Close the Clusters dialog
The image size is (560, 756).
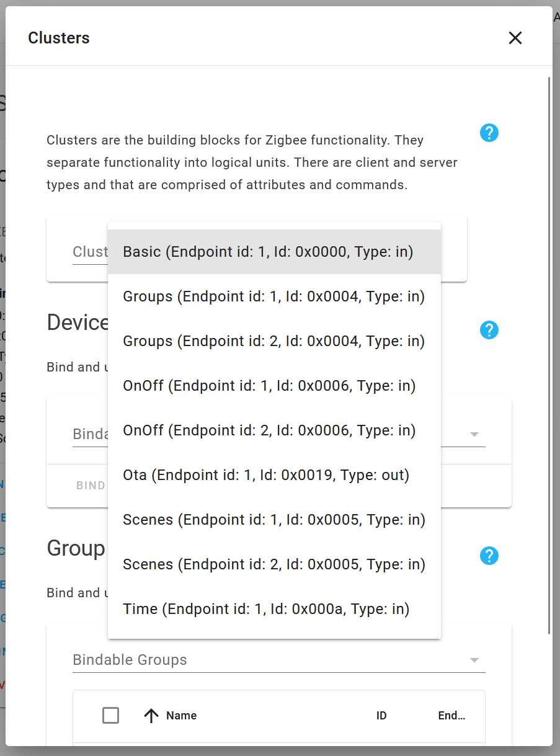pyautogui.click(x=515, y=38)
